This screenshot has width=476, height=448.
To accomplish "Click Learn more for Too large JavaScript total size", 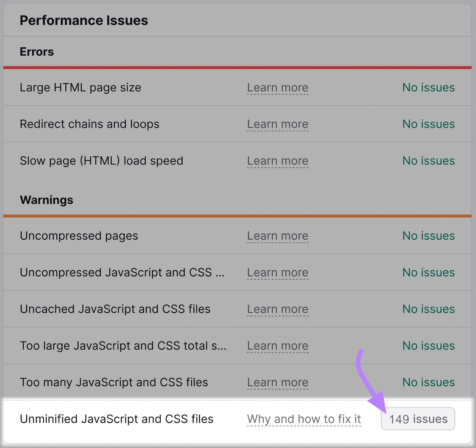I will tap(278, 346).
